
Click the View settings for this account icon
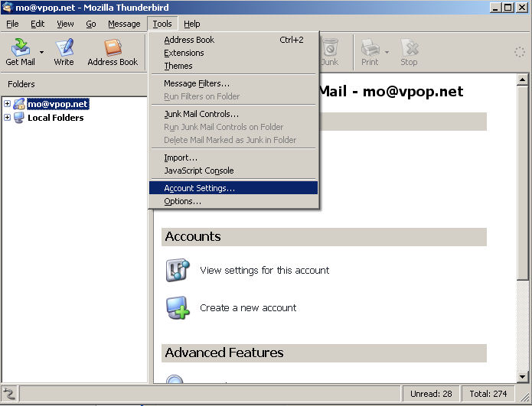(178, 271)
